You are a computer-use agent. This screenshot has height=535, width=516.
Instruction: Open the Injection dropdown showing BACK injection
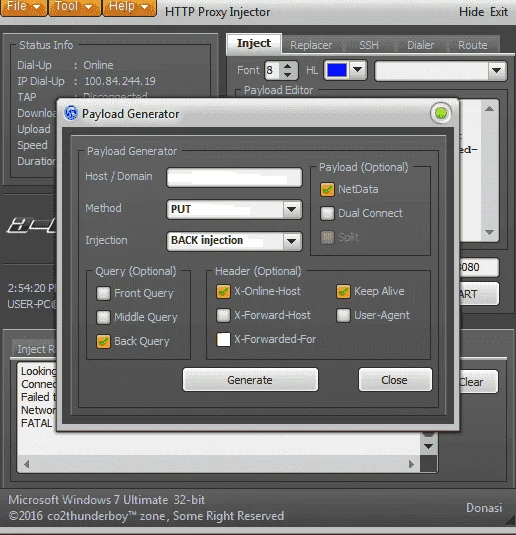coord(291,241)
